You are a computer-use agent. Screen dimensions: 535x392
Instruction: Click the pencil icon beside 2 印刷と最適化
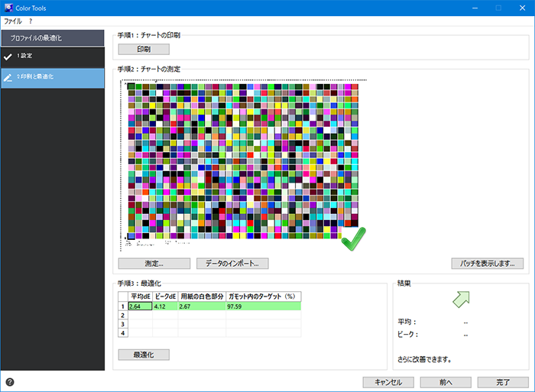8,78
